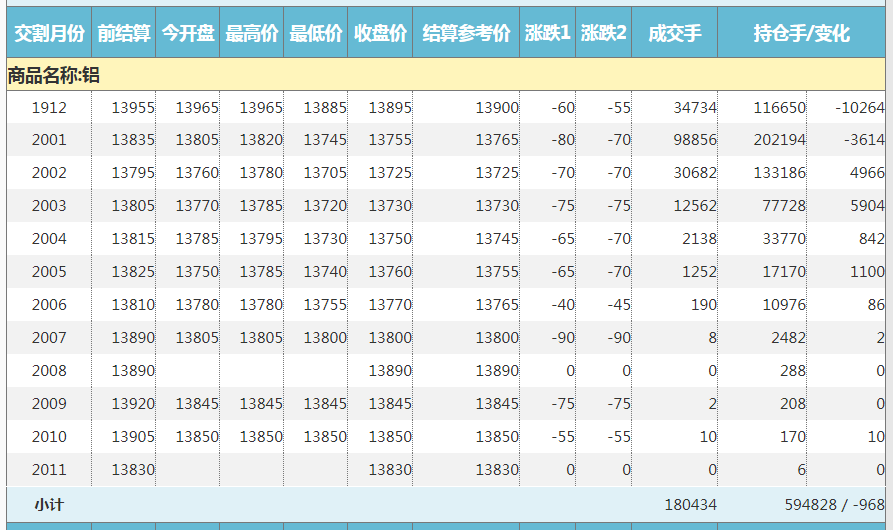The image size is (893, 530).
Task: Click the 持仓手/变化 column header
Action: [801, 33]
